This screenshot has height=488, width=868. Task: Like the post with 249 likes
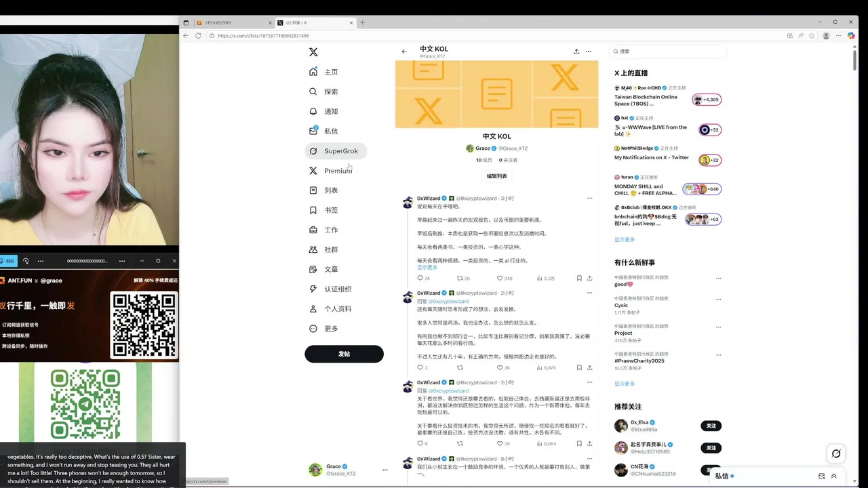click(505, 278)
